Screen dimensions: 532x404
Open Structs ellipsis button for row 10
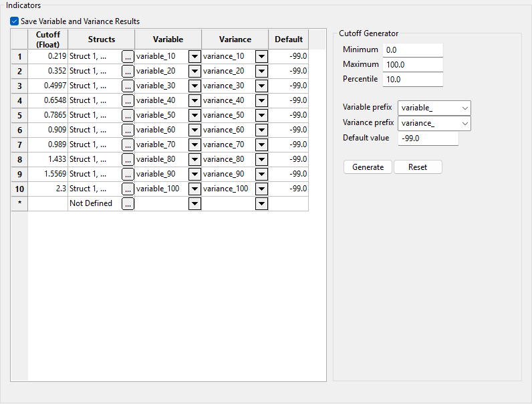click(x=128, y=189)
